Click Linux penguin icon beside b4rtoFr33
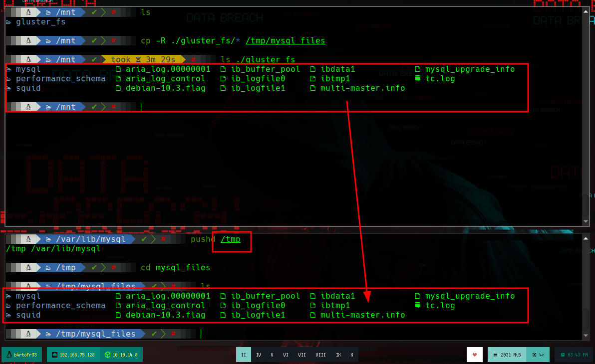Screen dimensions: 595x364 click(x=9, y=355)
